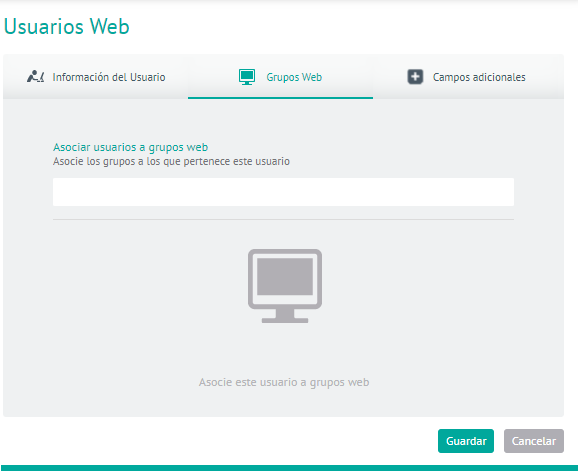Image resolution: width=578 pixels, height=471 pixels.
Task: Click the teal footer bar at the bottom
Action: pyautogui.click(x=289, y=468)
